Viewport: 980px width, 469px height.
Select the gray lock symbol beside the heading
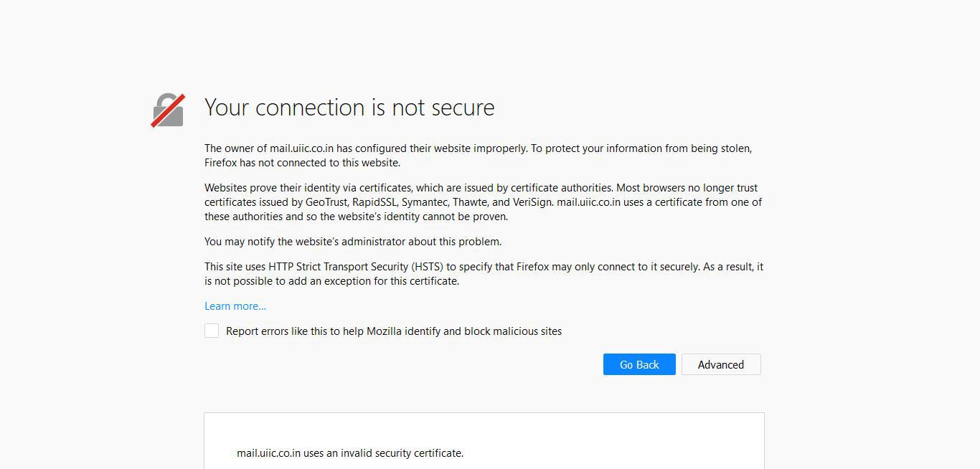pyautogui.click(x=167, y=109)
